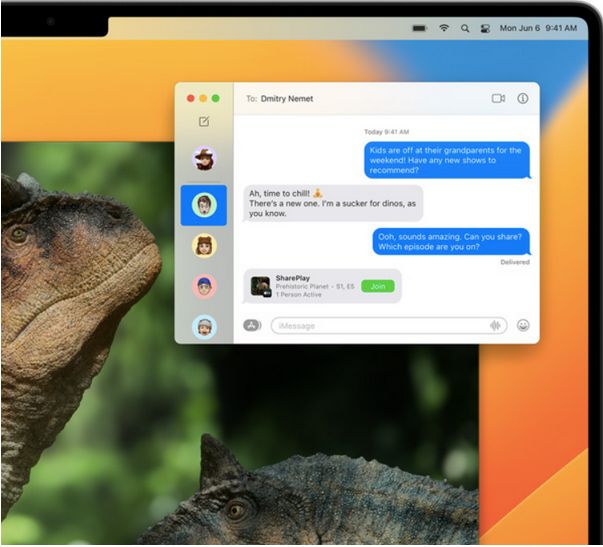This screenshot has width=603, height=547.
Task: Open conversation with gray beanie avatar
Action: (204, 327)
